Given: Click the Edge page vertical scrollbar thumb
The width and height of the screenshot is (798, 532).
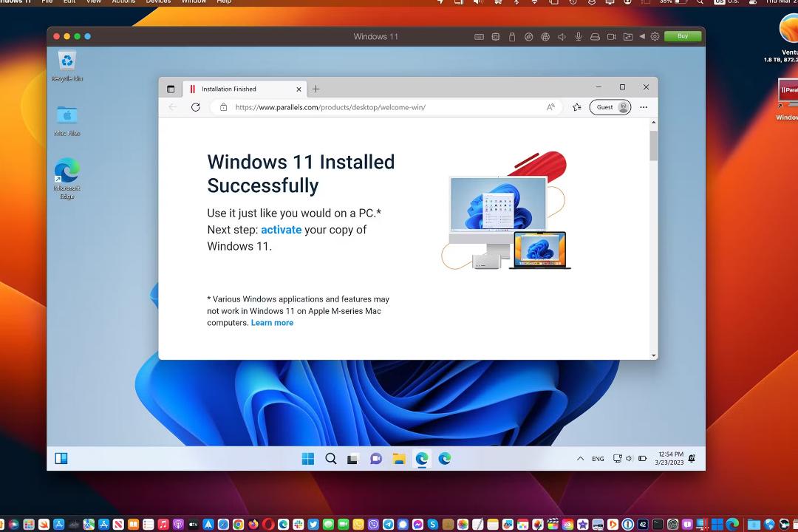Looking at the screenshot, I should (x=653, y=146).
